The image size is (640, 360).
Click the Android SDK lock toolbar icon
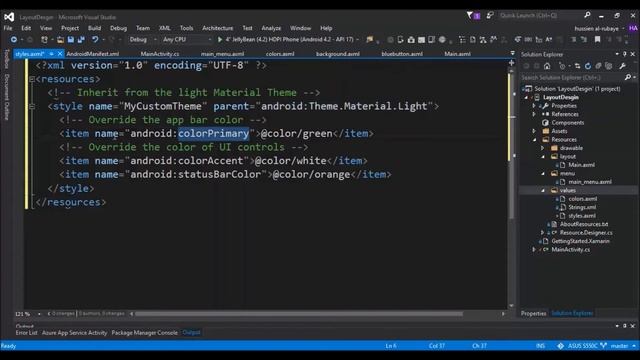(411, 40)
